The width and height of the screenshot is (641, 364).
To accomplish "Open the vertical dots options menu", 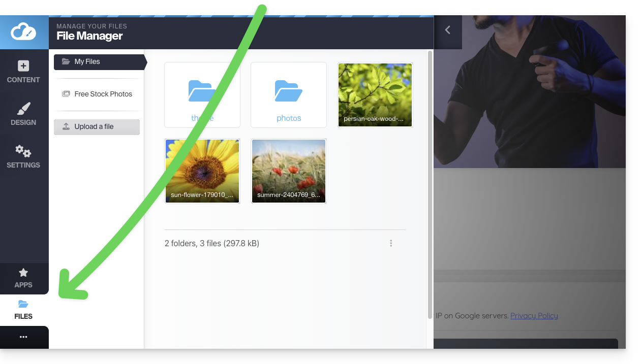I will pyautogui.click(x=391, y=243).
